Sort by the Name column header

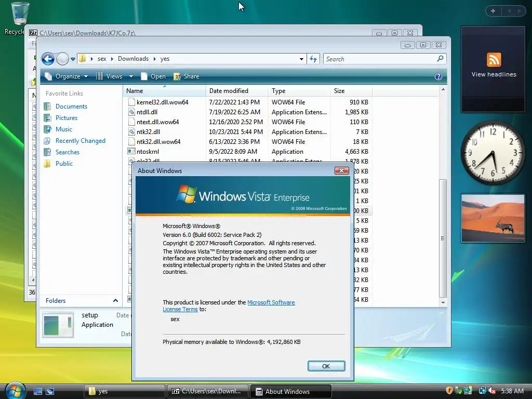[x=164, y=90]
